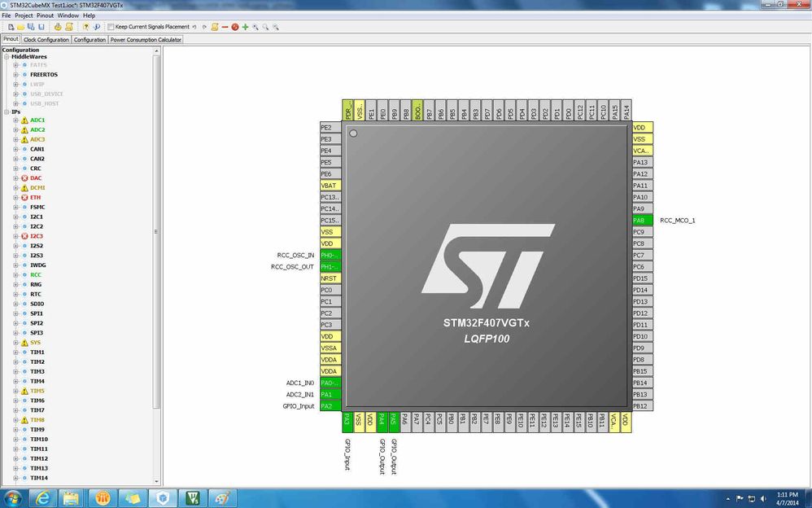This screenshot has width=812, height=508.
Task: Expand the TIM1 tree node
Action: tap(15, 353)
